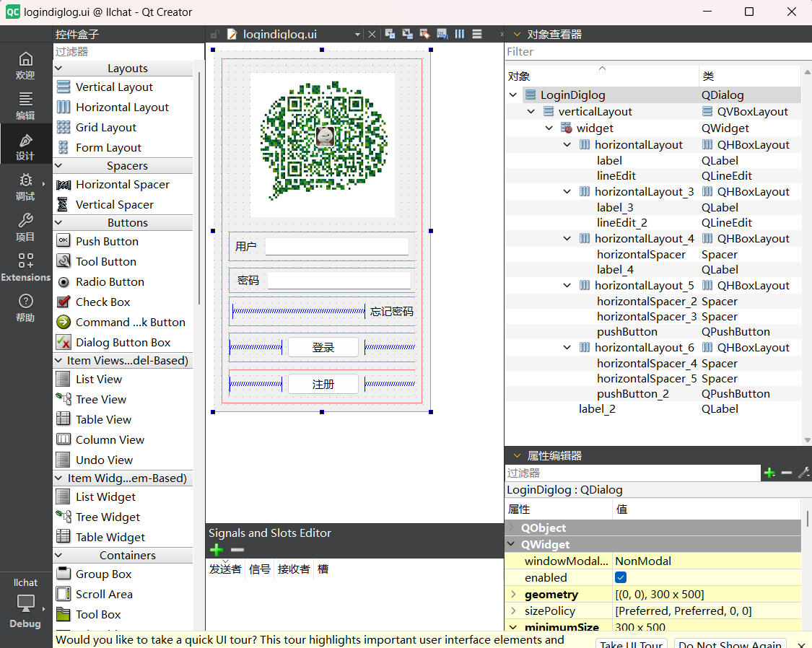Click the 发送者 column header

click(x=225, y=569)
